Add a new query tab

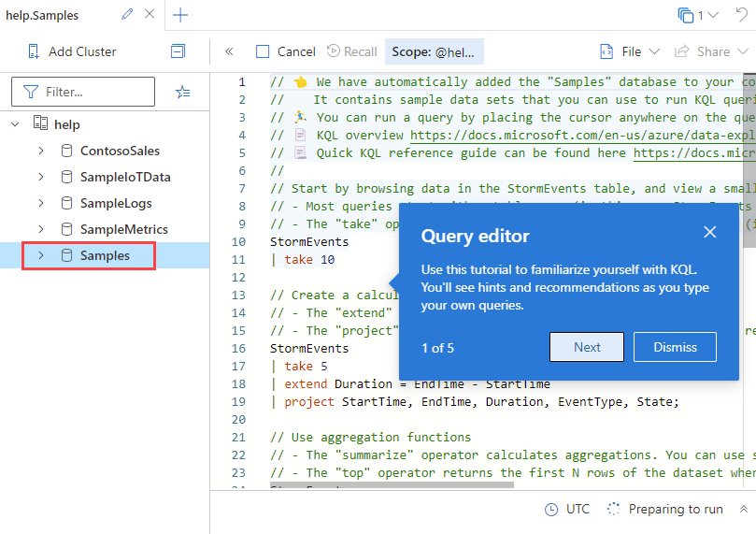click(180, 15)
